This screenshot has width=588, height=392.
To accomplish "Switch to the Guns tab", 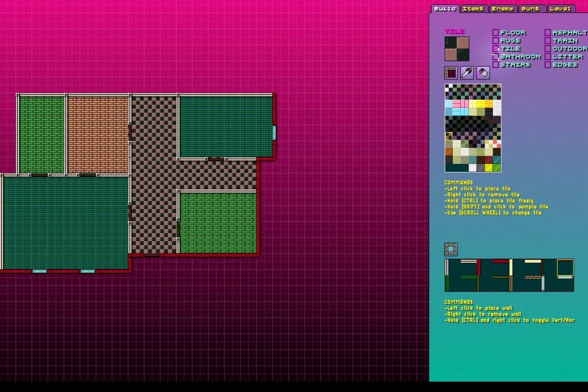I will 531,8.
